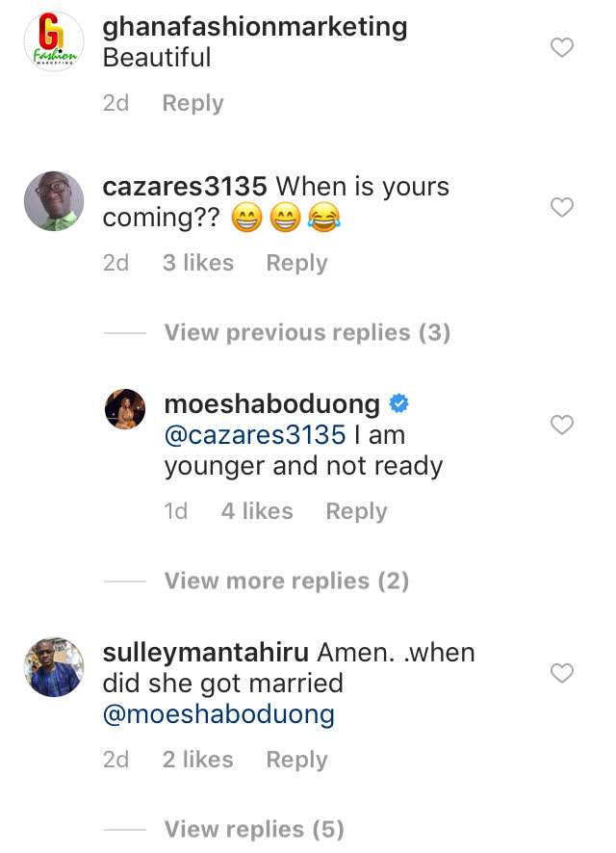Reply to moeshaboduong's comment

[356, 511]
